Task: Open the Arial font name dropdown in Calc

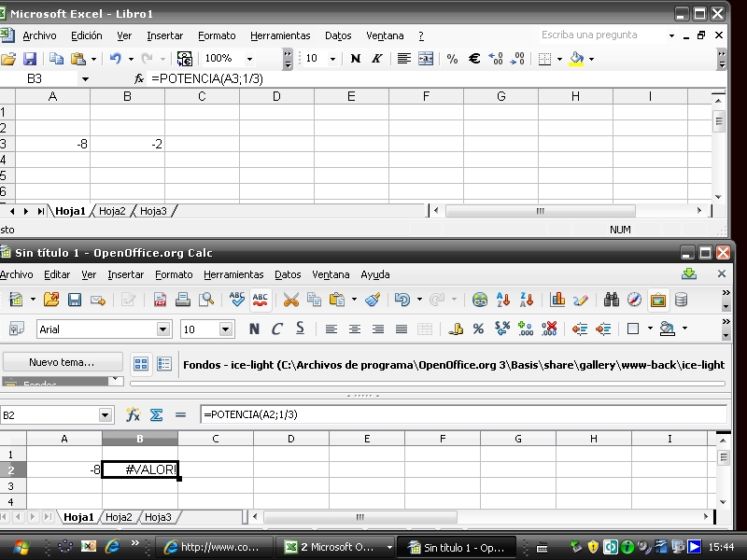Action: (x=162, y=329)
